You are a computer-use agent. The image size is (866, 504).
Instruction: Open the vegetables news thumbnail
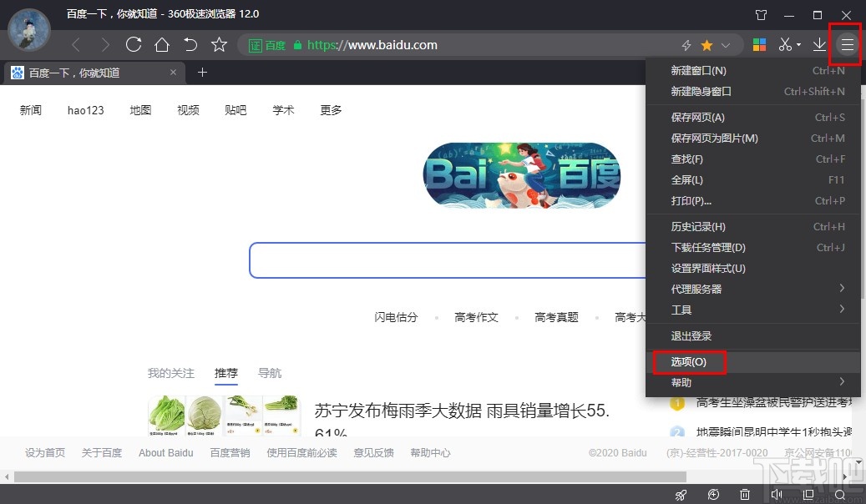[225, 415]
